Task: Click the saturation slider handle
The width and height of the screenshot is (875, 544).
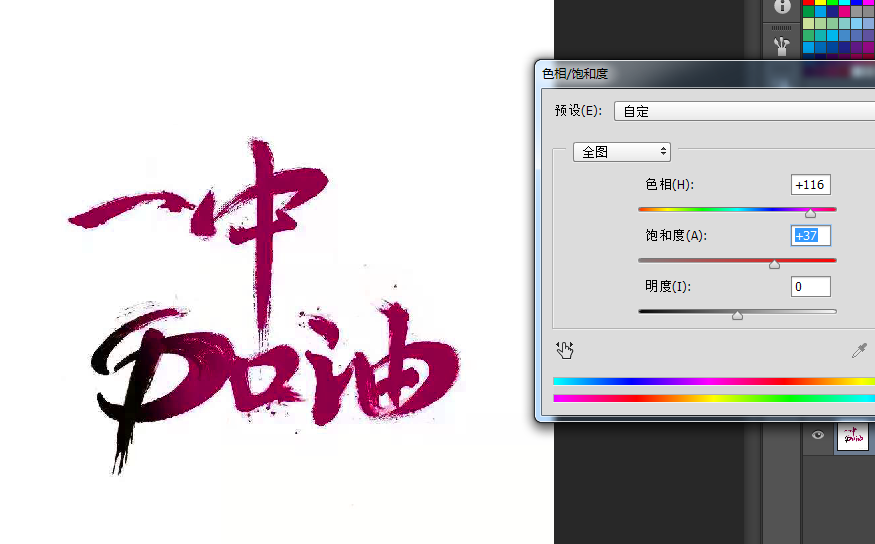Action: [774, 264]
